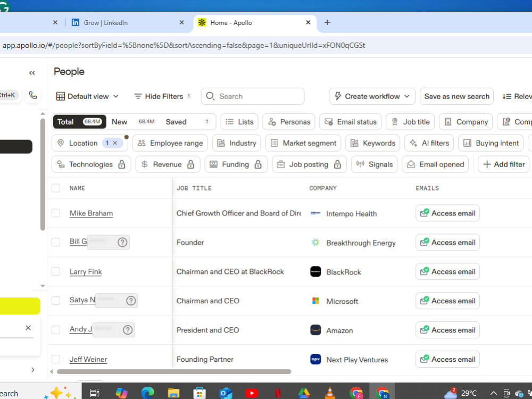Click the Amazon company logo
Image resolution: width=532 pixels, height=399 pixels.
(x=315, y=330)
